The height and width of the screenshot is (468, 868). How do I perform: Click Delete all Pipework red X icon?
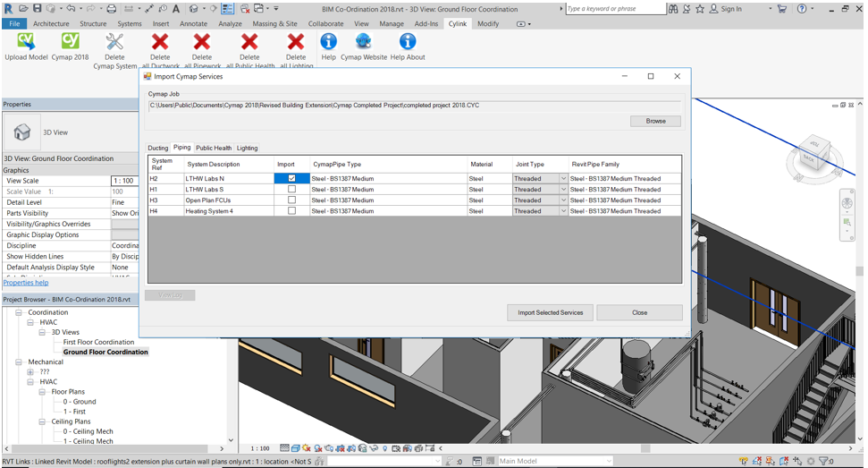tap(201, 41)
